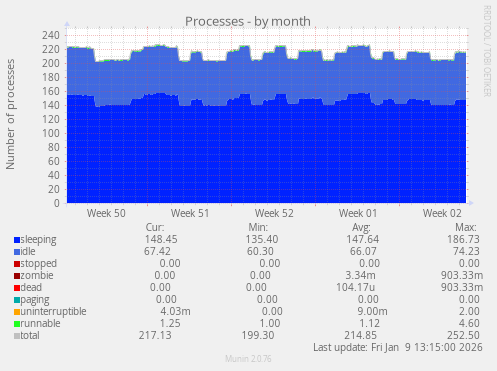The width and height of the screenshot is (497, 371).
Task: Click runnable average value 1.12
Action: click(x=369, y=323)
